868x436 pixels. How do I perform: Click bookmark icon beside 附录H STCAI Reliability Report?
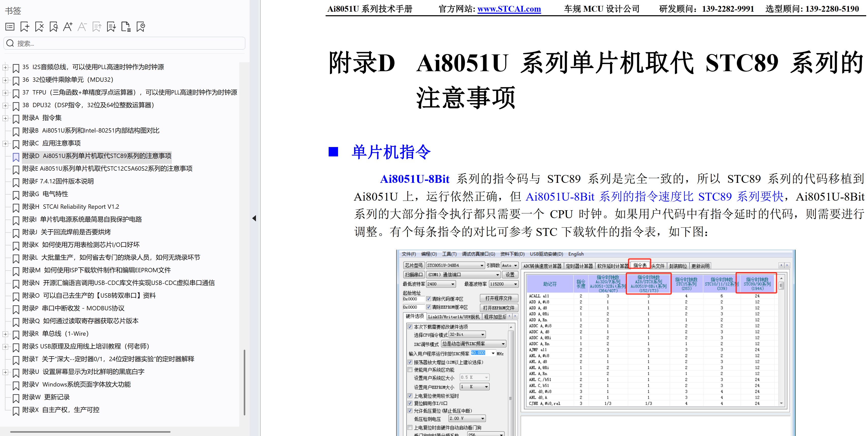point(16,208)
